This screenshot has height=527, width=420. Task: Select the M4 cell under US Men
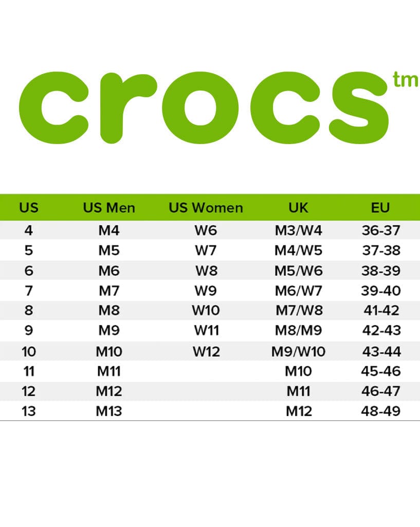point(109,231)
